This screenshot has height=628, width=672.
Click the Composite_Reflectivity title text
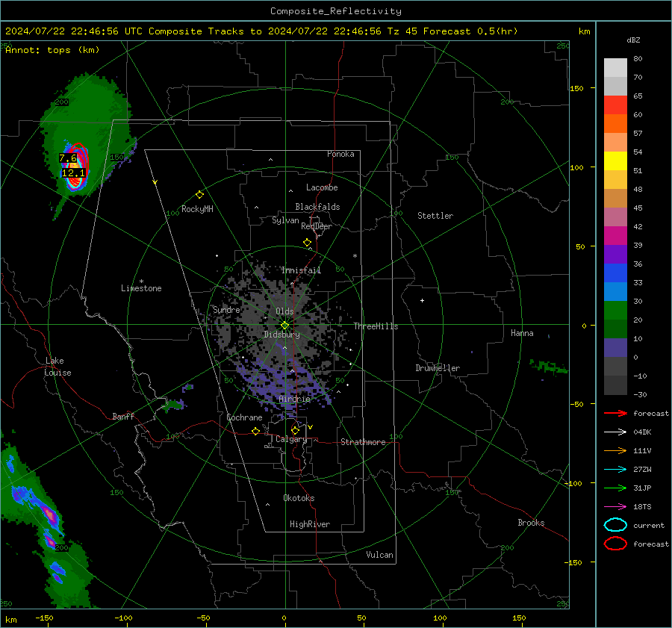coord(335,11)
